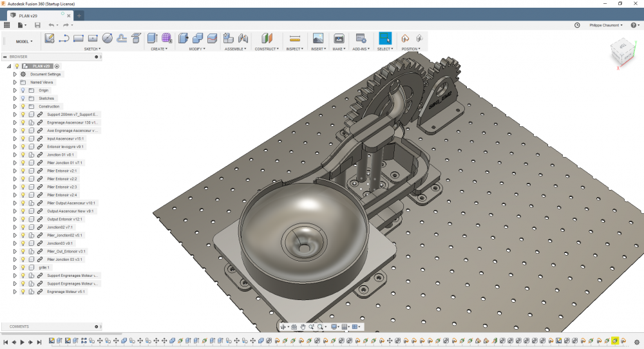Open the MODIFY menu
Image resolution: width=644 pixels, height=349 pixels.
pos(197,49)
